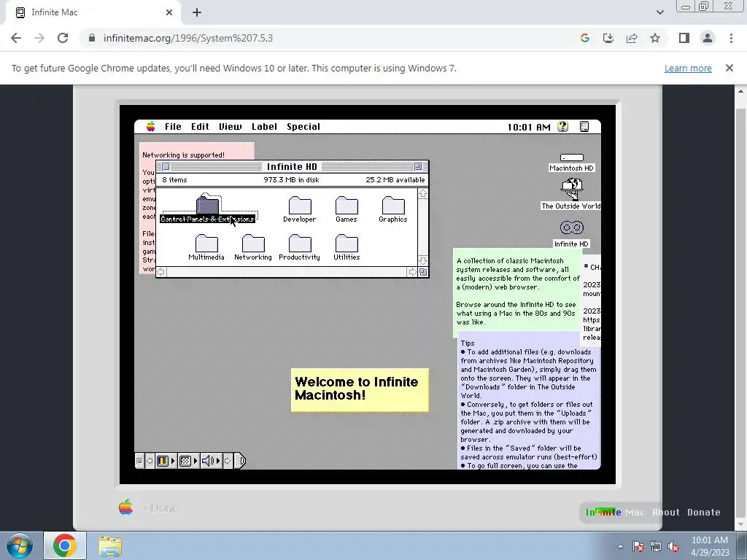Open Control Strip monitor resolution module

(188, 461)
